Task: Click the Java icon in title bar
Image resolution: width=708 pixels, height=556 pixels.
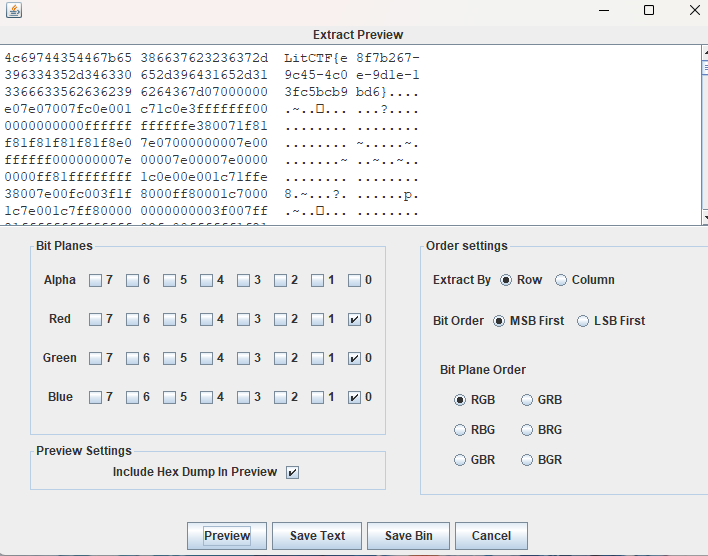Action: (x=11, y=10)
